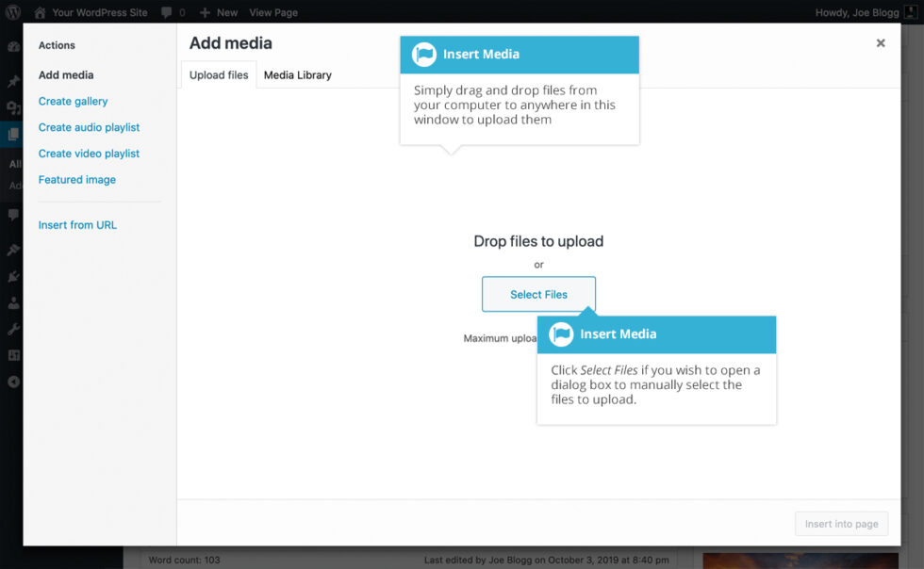The height and width of the screenshot is (569, 924).
Task: Click the Select Files button
Action: (x=538, y=294)
